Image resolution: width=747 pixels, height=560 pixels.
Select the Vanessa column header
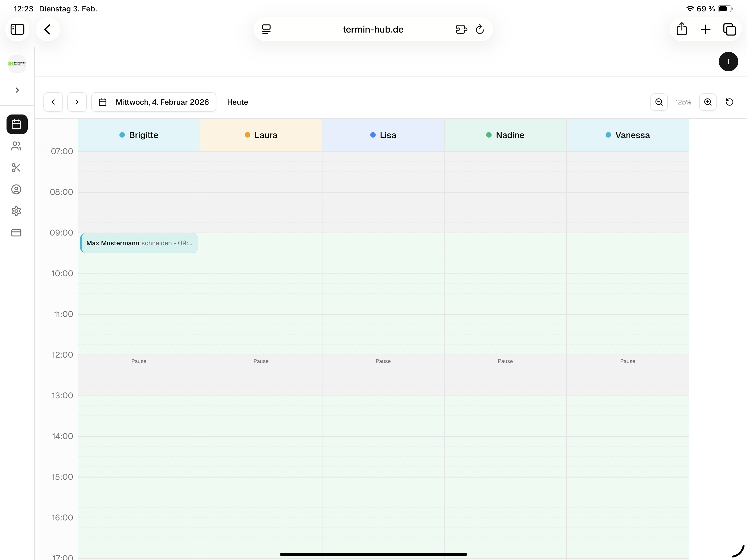628,135
